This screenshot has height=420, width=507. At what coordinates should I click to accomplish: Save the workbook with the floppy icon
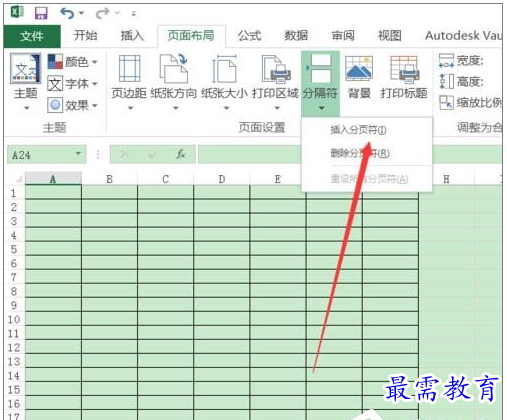point(41,13)
